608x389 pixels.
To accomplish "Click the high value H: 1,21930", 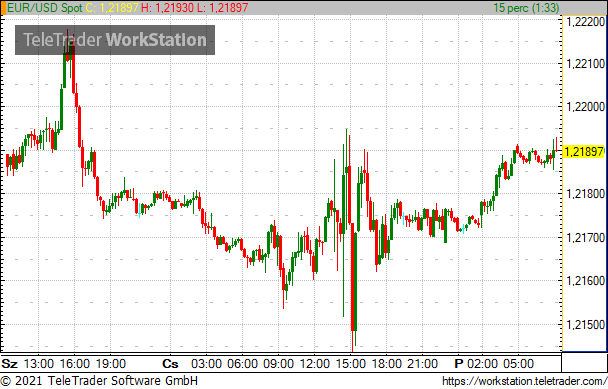I will pyautogui.click(x=168, y=8).
